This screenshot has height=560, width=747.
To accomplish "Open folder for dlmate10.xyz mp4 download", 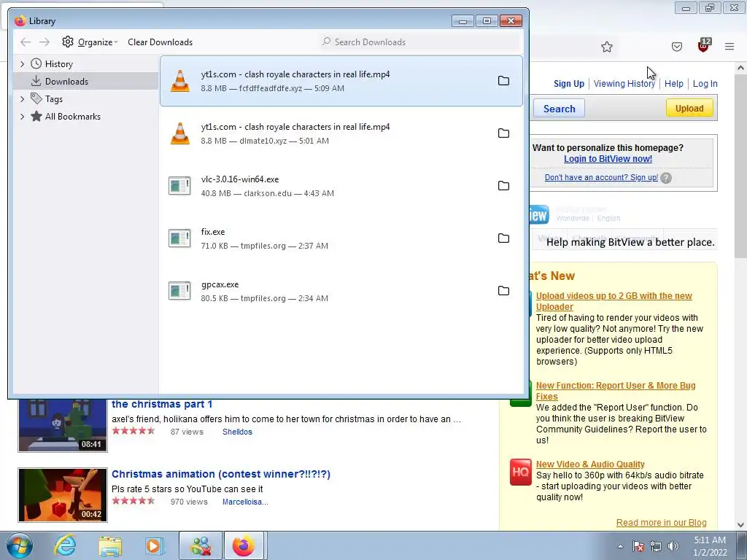I will click(503, 133).
